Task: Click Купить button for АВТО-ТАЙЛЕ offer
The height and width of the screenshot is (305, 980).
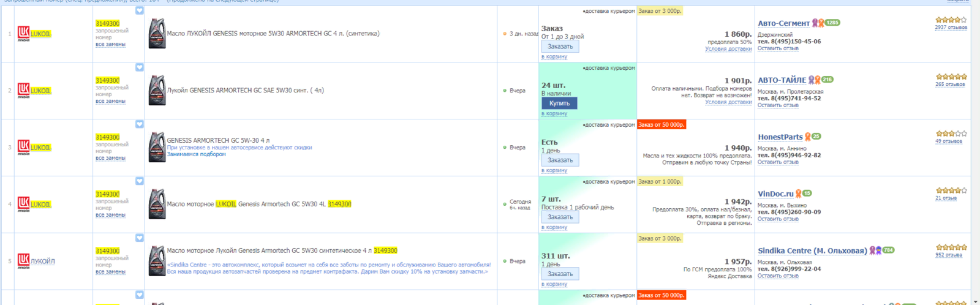Action: 559,104
